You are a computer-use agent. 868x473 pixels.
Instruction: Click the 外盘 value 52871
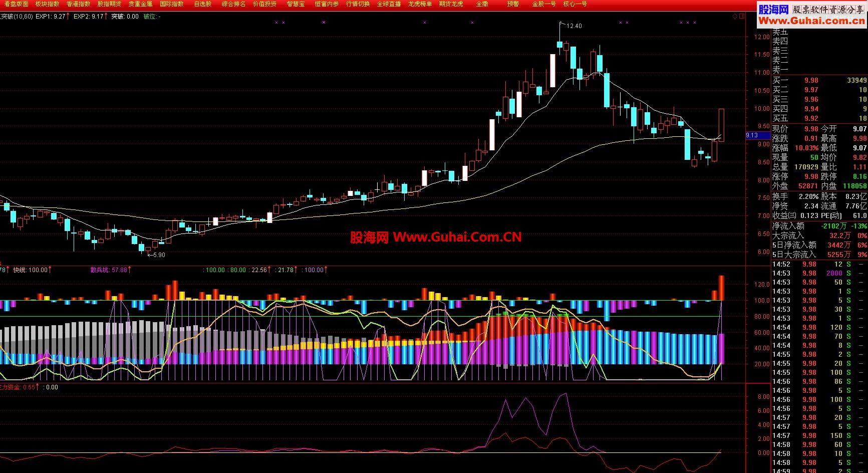click(808, 186)
